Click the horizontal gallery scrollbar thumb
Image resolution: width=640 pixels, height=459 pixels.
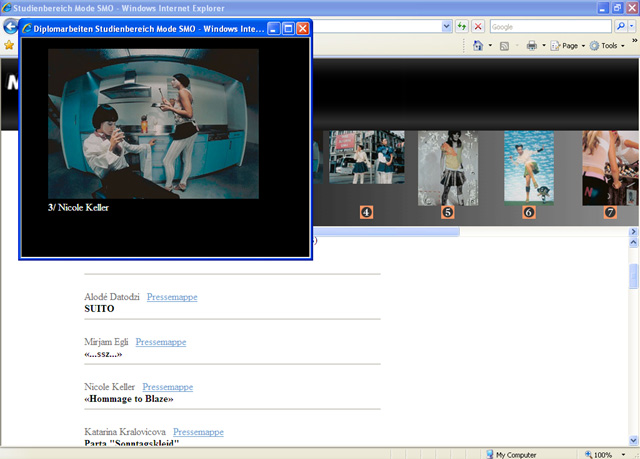pyautogui.click(x=390, y=232)
